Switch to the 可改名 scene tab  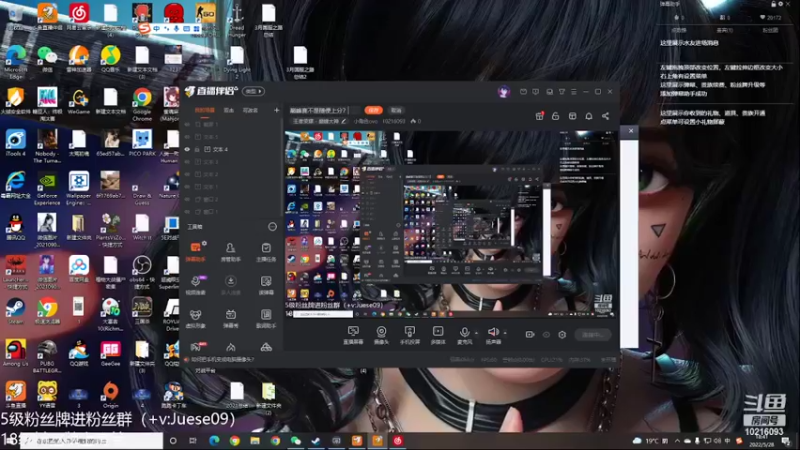tap(250, 110)
